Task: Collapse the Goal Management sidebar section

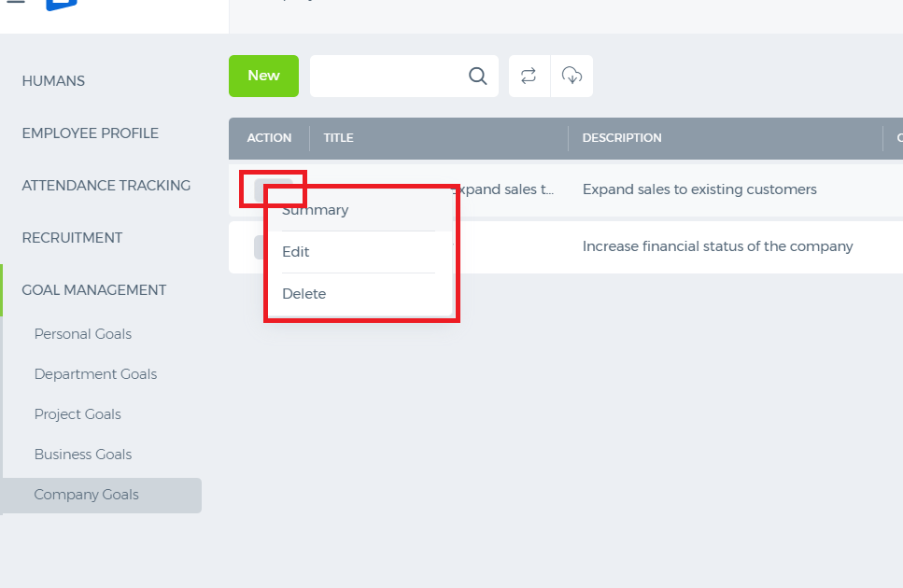Action: pos(94,290)
